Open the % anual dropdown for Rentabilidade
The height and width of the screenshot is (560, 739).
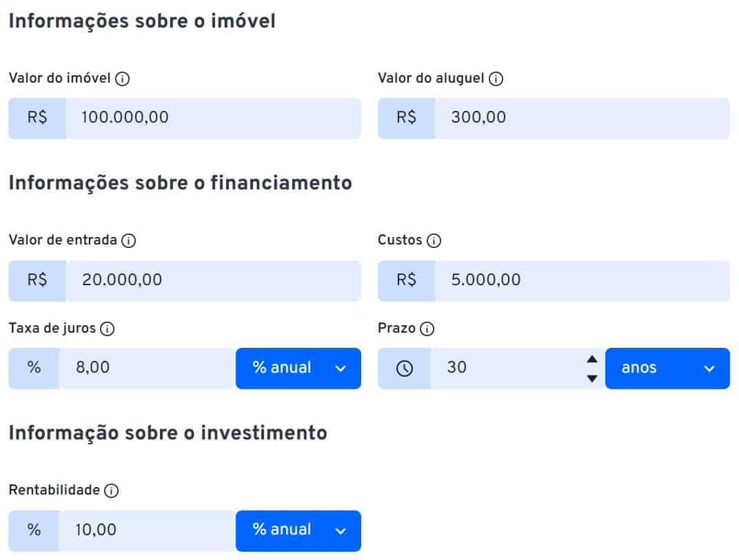click(298, 530)
